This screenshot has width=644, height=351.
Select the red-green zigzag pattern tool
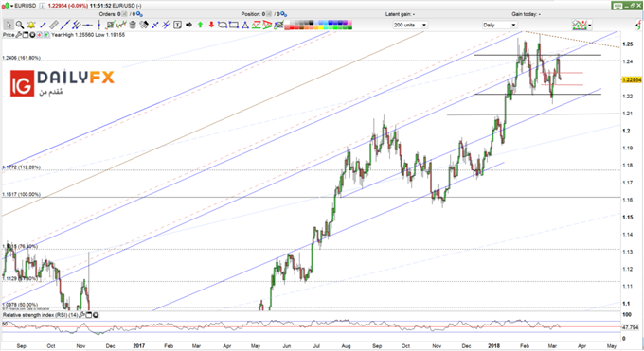click(x=257, y=25)
